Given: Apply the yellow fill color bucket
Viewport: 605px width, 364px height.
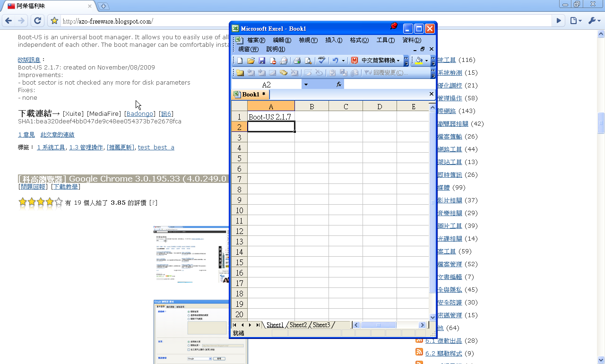Looking at the screenshot, I should click(419, 61).
